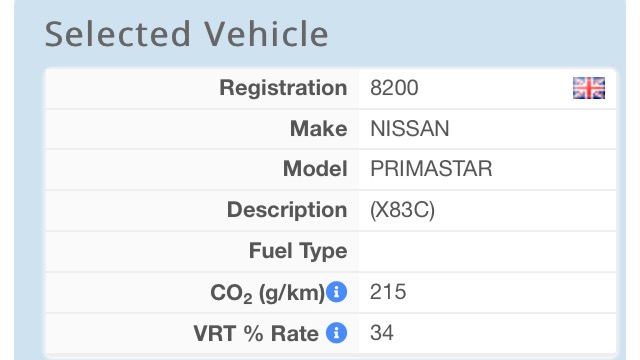640x360 pixels.
Task: Click the Selected Vehicle heading
Action: 187,34
